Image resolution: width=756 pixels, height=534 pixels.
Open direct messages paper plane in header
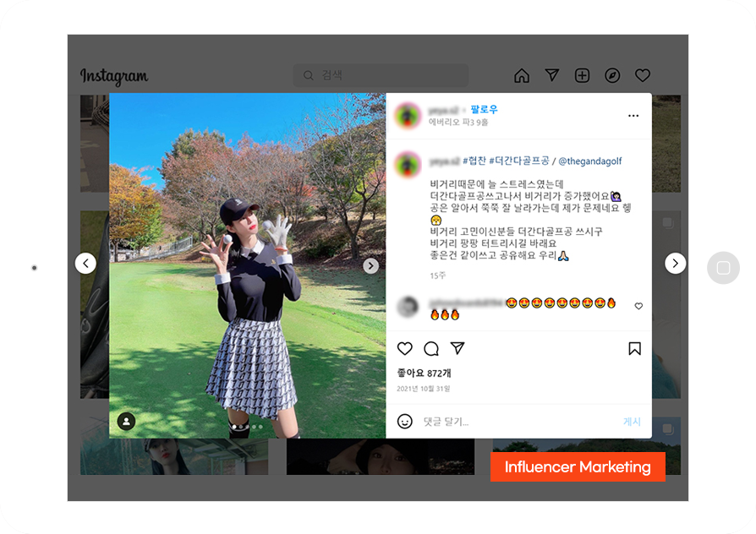point(552,74)
